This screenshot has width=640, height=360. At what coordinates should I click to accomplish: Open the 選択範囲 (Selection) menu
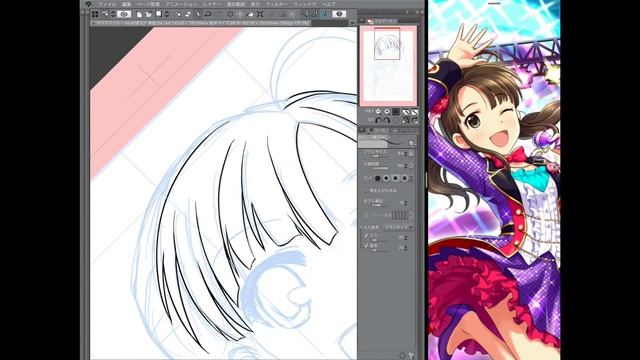pyautogui.click(x=236, y=4)
